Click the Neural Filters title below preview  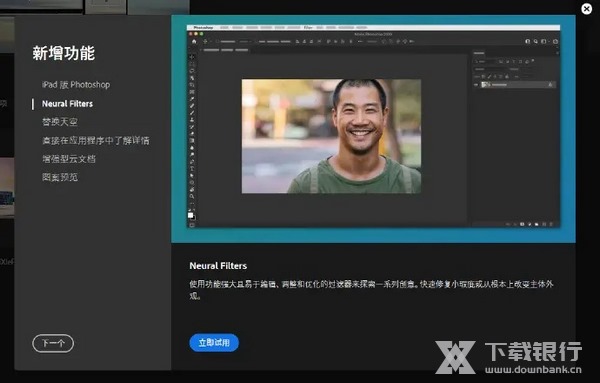[218, 266]
